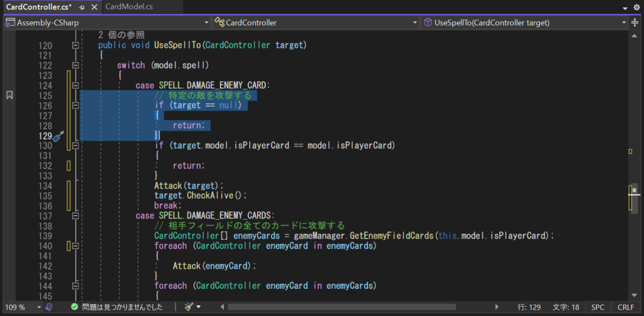This screenshot has width=644, height=316.
Task: Click on 'Attack(target);' at line 134
Action: click(x=189, y=186)
